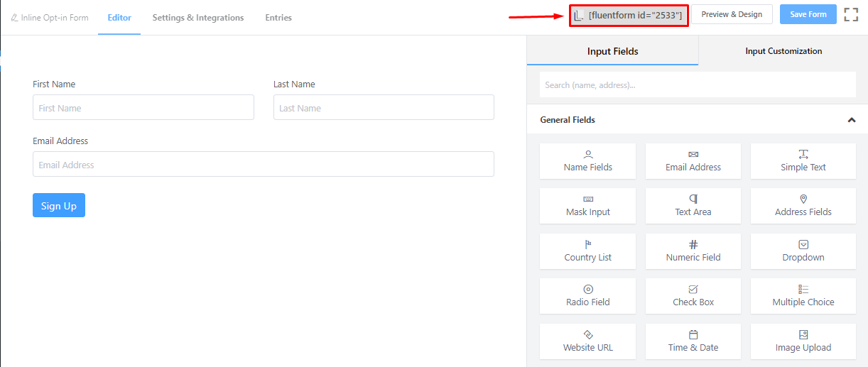Collapse the General Fields section
The width and height of the screenshot is (868, 367).
tap(852, 120)
